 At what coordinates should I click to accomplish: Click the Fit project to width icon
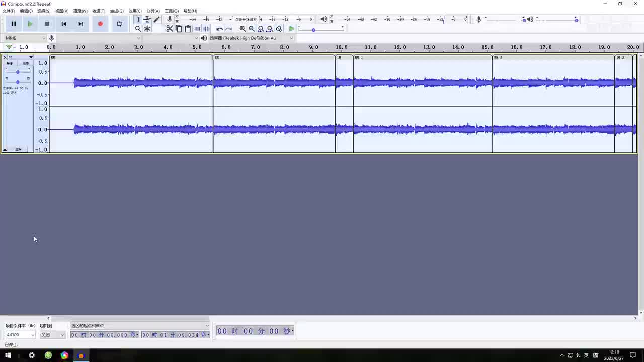[x=270, y=29]
